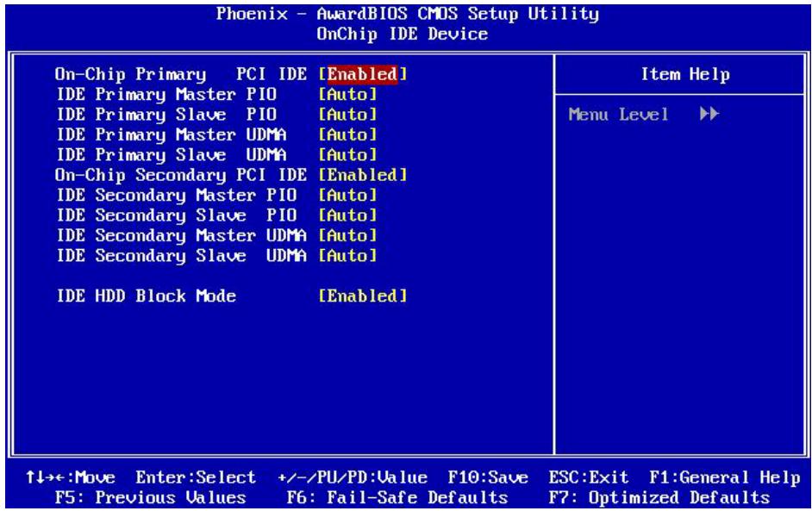This screenshot has height=511, width=812.
Task: Click F7: Optimized Defaults in footer
Action: point(659,497)
